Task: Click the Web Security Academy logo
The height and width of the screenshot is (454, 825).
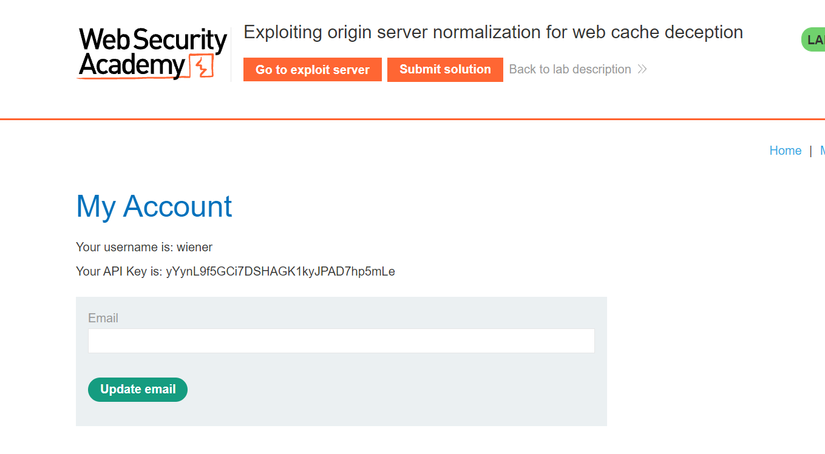Action: (152, 54)
